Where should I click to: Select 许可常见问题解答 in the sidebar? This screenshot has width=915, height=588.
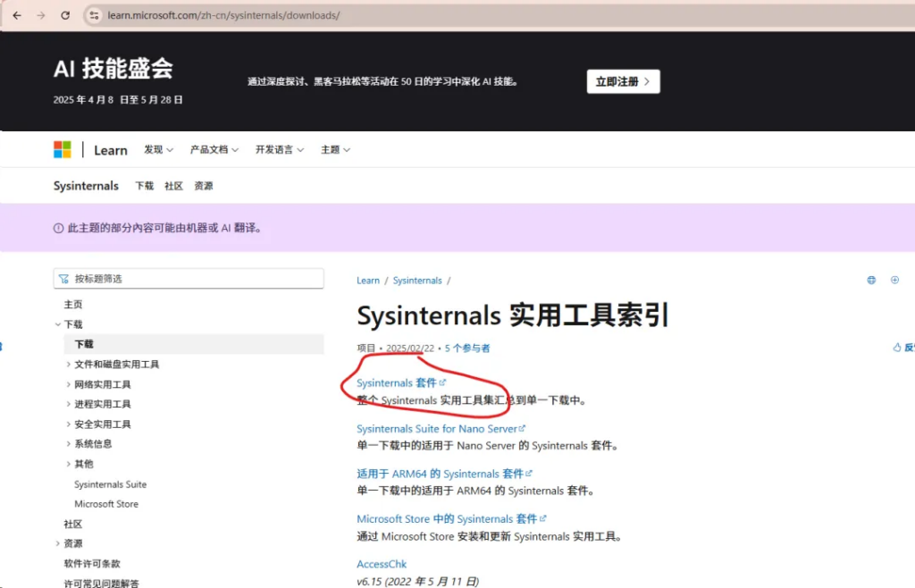point(102,583)
